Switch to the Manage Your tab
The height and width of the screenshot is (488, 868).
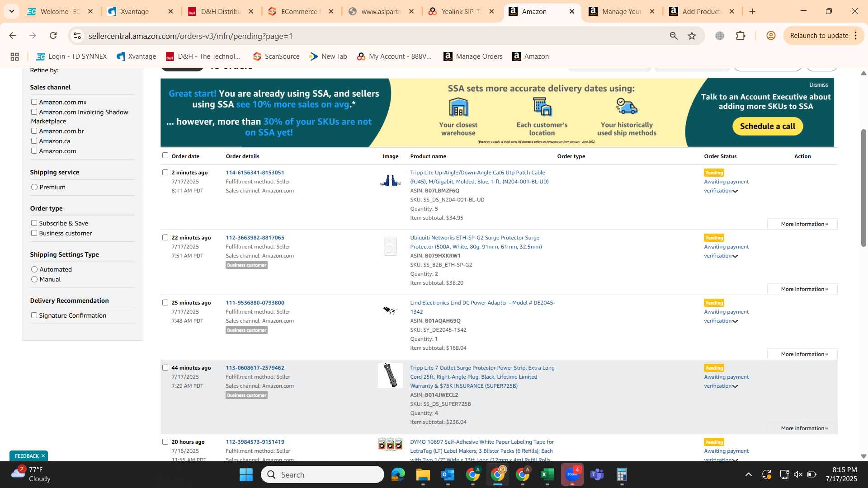tap(622, 11)
